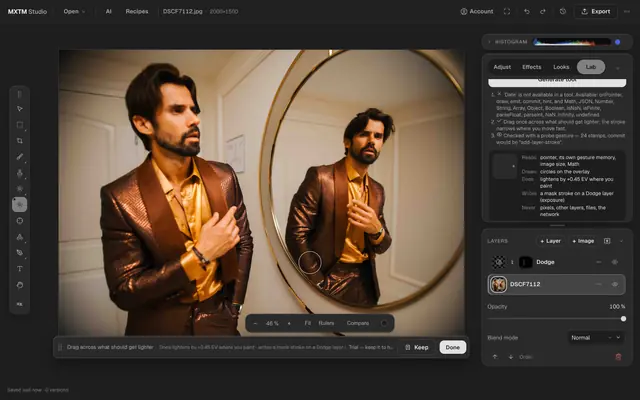Add a new layer with + Layer
The width and height of the screenshot is (640, 400).
[x=550, y=241]
